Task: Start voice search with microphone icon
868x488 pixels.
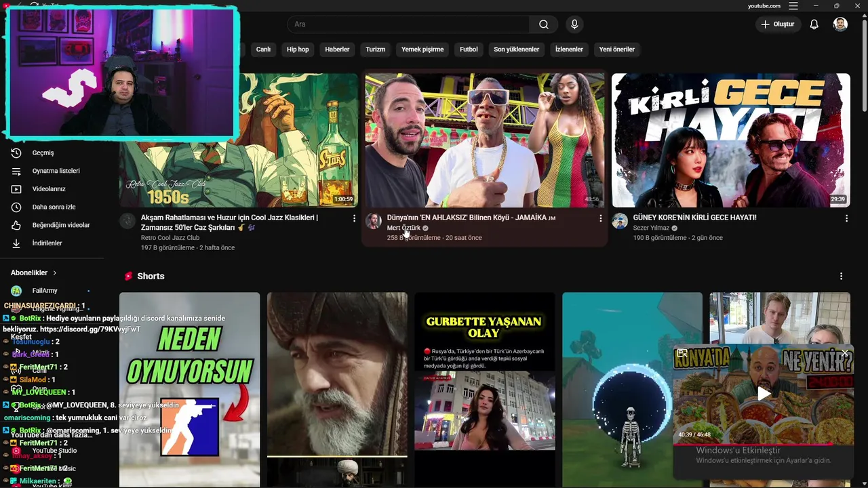Action: 574,24
